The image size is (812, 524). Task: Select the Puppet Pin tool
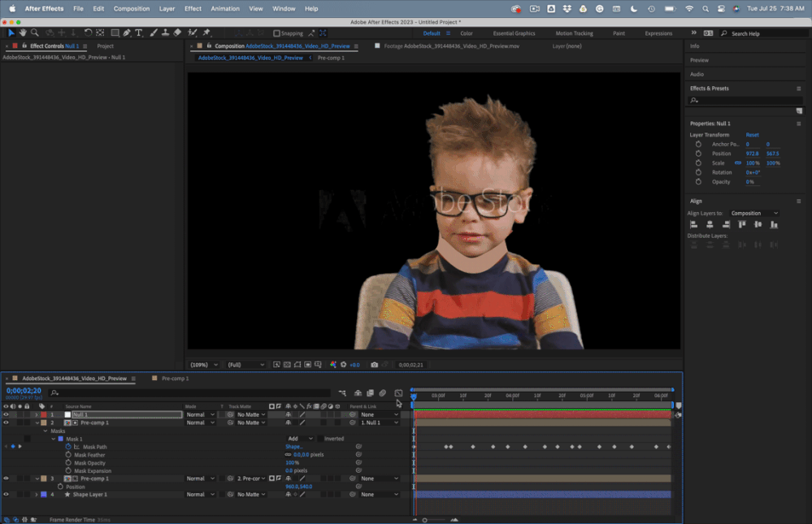point(206,33)
